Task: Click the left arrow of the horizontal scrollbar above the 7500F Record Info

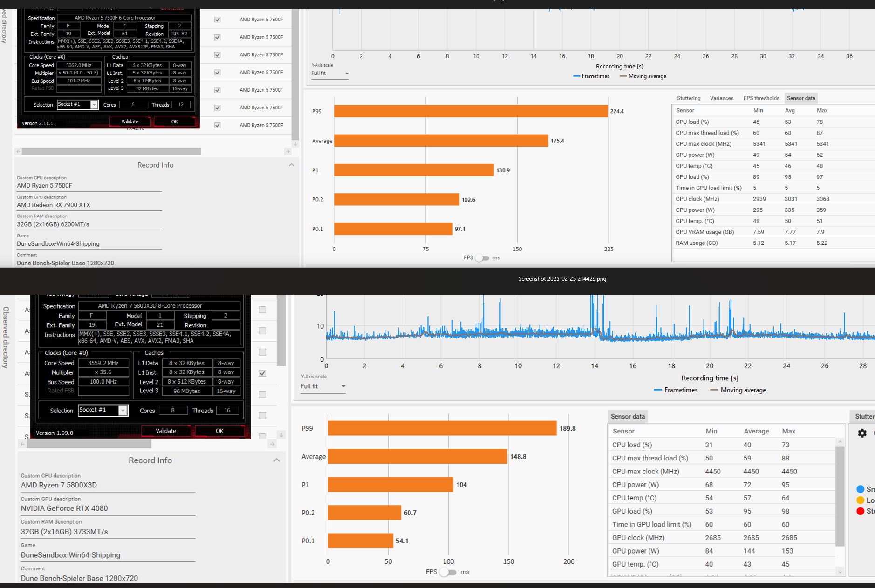Action: pyautogui.click(x=18, y=151)
